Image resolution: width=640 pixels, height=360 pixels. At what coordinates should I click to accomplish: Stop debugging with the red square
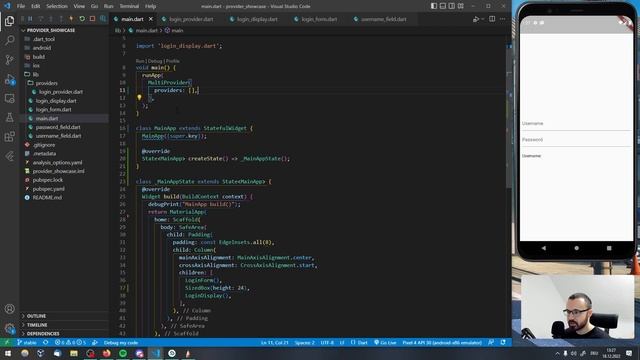pyautogui.click(x=93, y=19)
